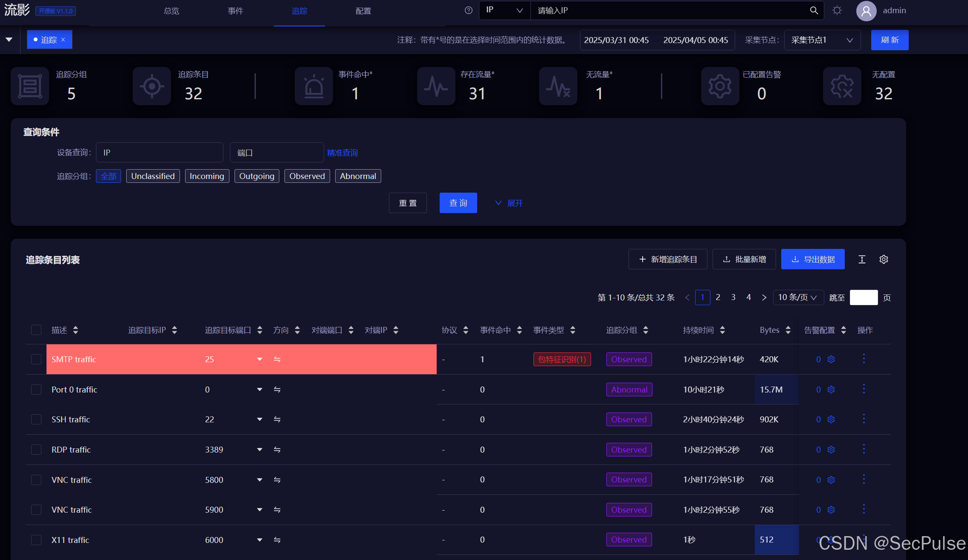Open the 配置 top menu
The image size is (968, 560).
click(363, 11)
